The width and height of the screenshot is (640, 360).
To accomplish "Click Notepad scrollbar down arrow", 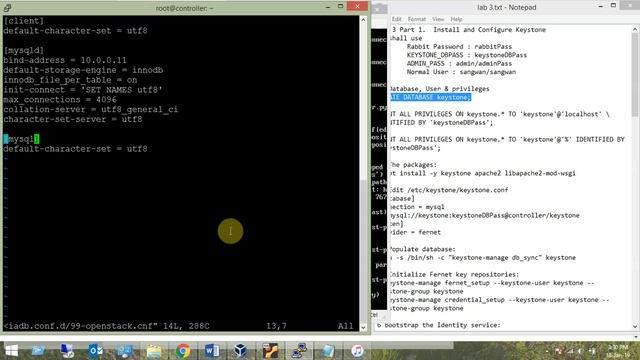I will click(x=635, y=326).
